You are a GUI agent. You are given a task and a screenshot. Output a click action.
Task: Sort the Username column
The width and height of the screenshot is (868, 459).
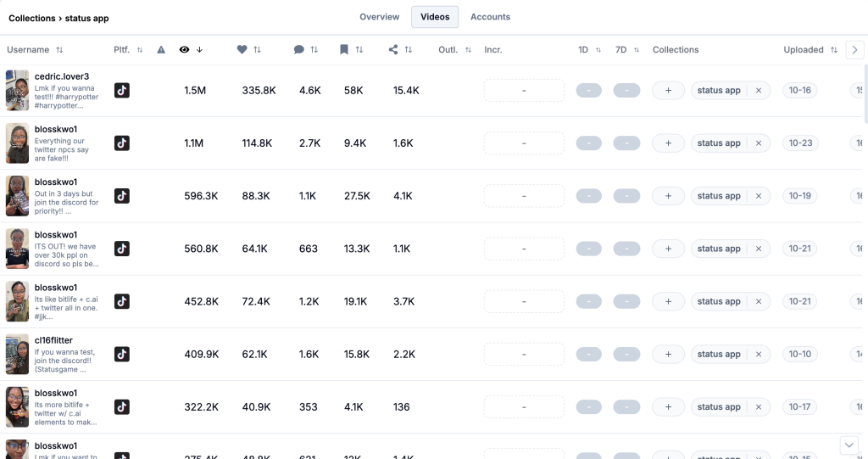coord(59,50)
